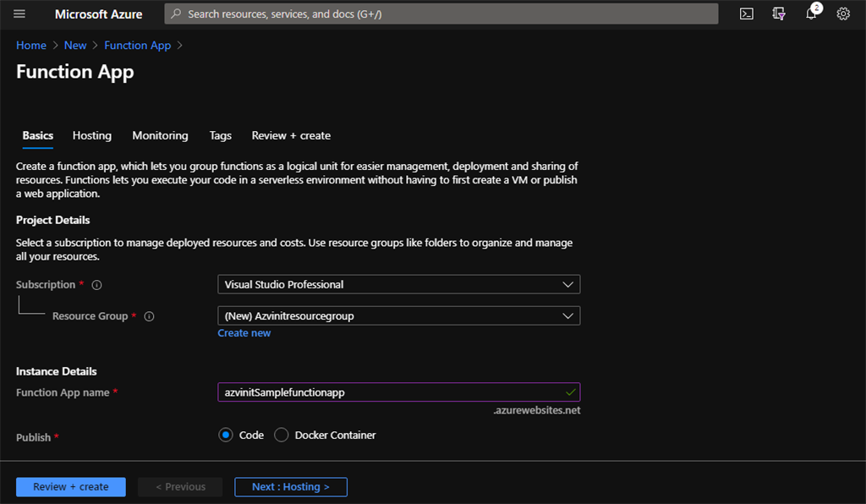Image resolution: width=866 pixels, height=504 pixels.
Task: Select the Docker Container publish option
Action: point(280,435)
